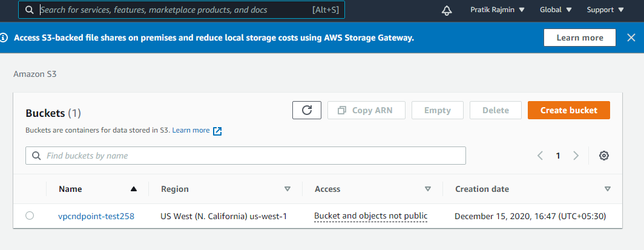Screen dimensions: 644x250
Task: Click 'US West (N. California) us-west-1' cell
Action: pyautogui.click(x=223, y=216)
